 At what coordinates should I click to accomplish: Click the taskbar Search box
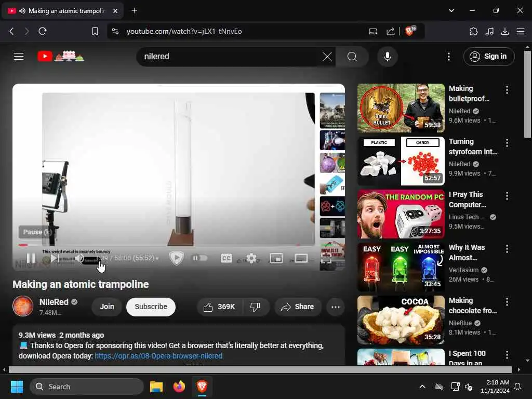[87, 387]
